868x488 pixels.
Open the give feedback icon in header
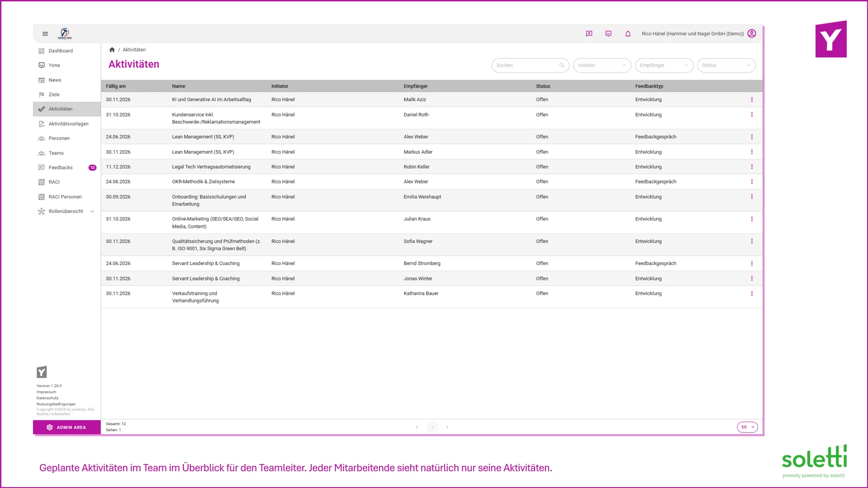click(x=589, y=34)
